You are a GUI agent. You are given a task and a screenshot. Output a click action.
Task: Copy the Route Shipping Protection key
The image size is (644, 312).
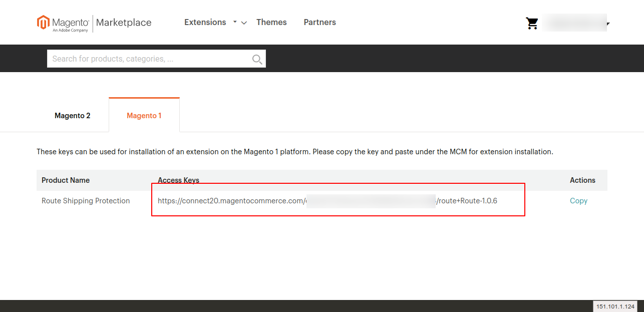578,201
